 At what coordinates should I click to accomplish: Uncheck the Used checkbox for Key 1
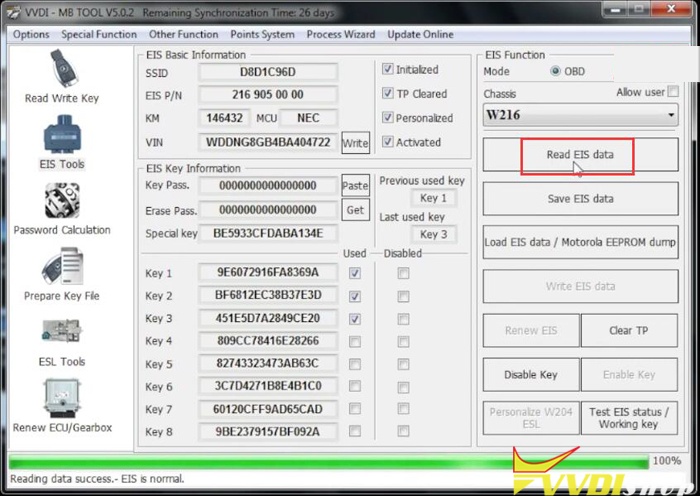(355, 273)
